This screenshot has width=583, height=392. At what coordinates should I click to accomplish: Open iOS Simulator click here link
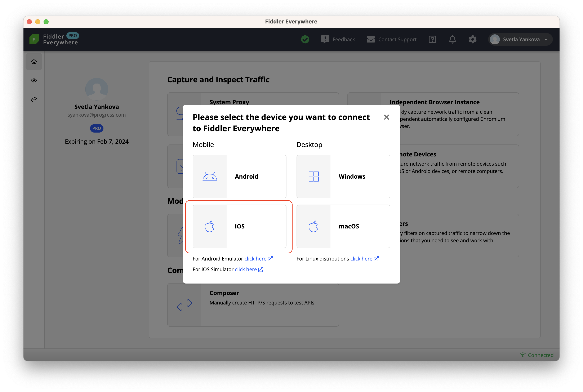coord(249,269)
